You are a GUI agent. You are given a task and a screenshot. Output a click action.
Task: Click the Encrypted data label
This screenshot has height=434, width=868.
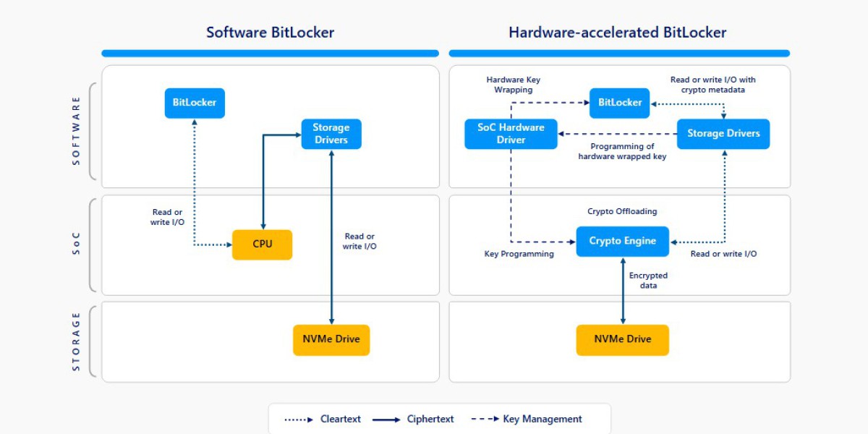[648, 281]
